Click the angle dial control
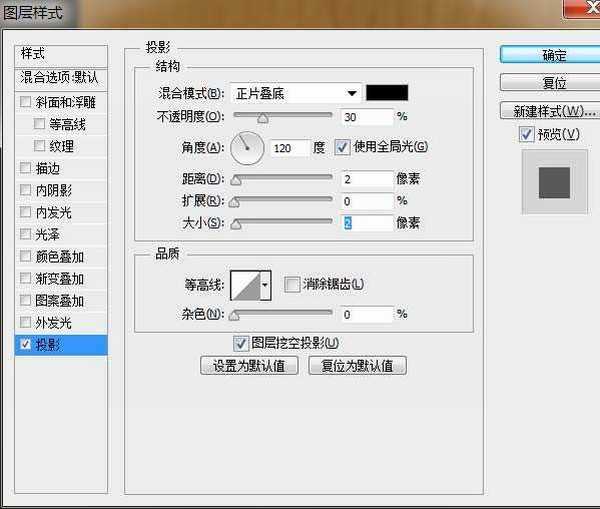This screenshot has width=600, height=509. (x=247, y=148)
